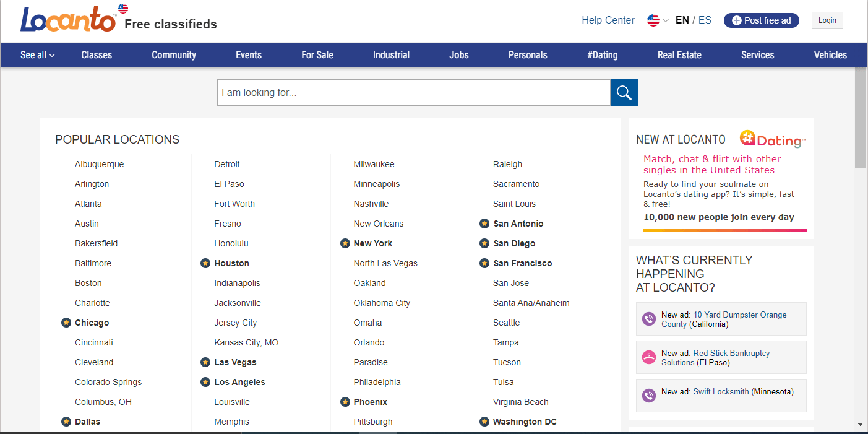Screen dimensions: 868x434
Task: Click the star icon beside Chicago
Action: tap(66, 323)
